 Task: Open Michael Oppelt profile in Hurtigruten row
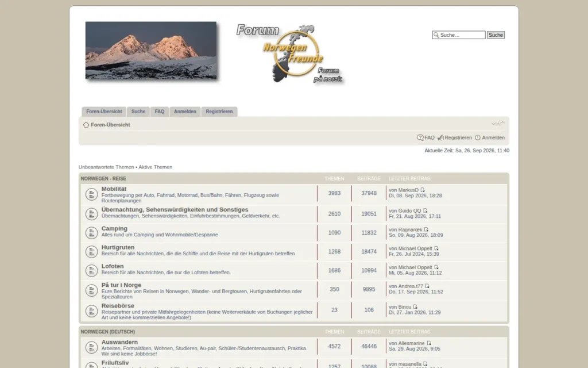[x=415, y=248]
